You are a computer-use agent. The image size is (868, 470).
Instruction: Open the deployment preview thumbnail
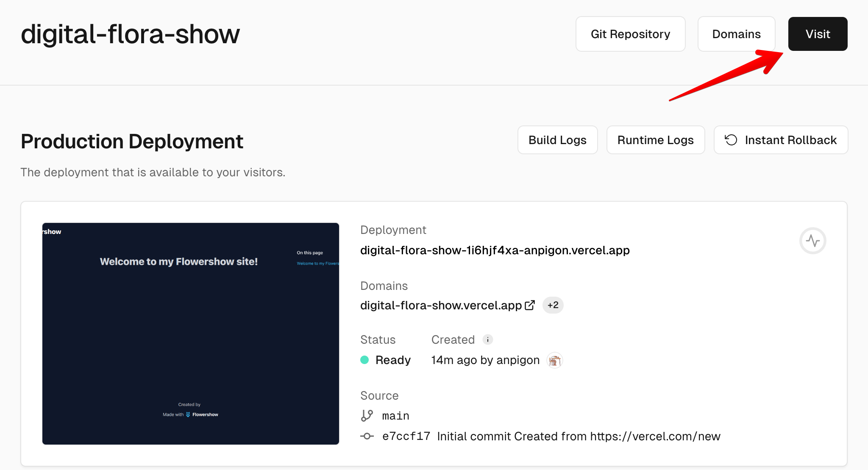(x=191, y=334)
